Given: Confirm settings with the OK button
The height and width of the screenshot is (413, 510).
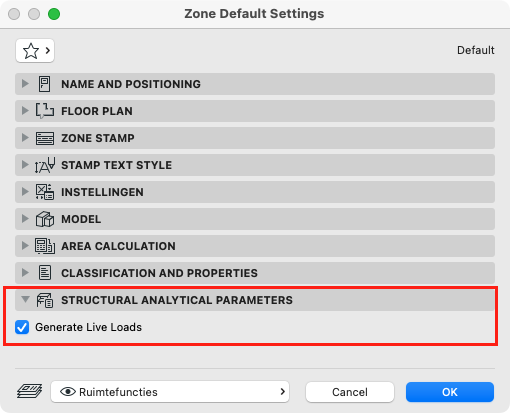Looking at the screenshot, I should [450, 392].
